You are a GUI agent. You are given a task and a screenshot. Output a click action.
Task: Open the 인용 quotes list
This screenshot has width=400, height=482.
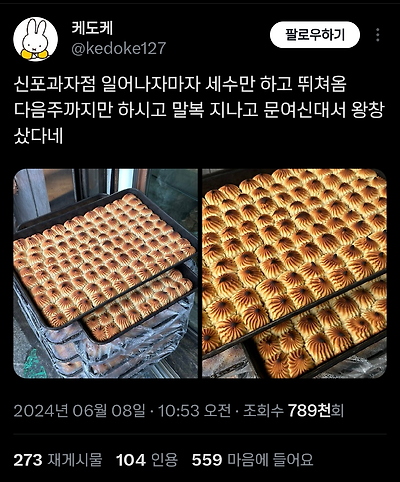tap(164, 460)
